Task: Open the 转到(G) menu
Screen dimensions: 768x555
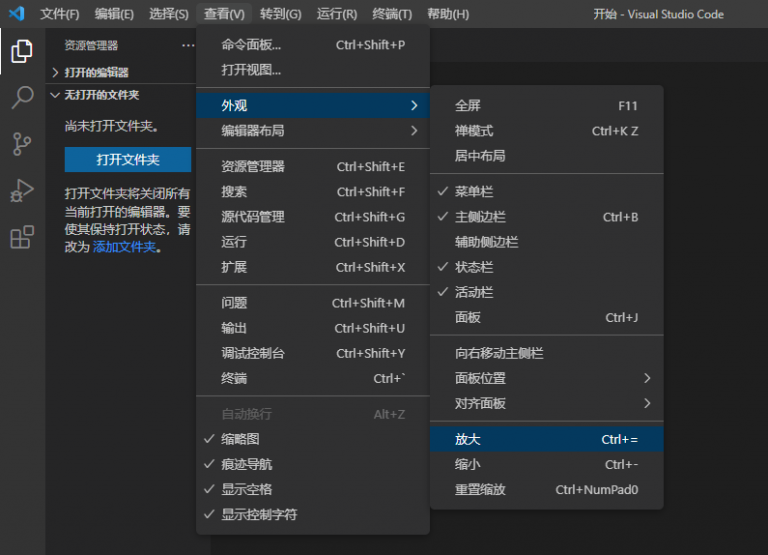Action: coord(281,14)
